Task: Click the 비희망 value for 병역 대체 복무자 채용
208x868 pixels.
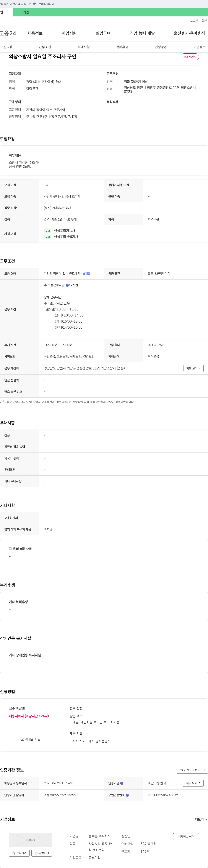Action: 48,529
